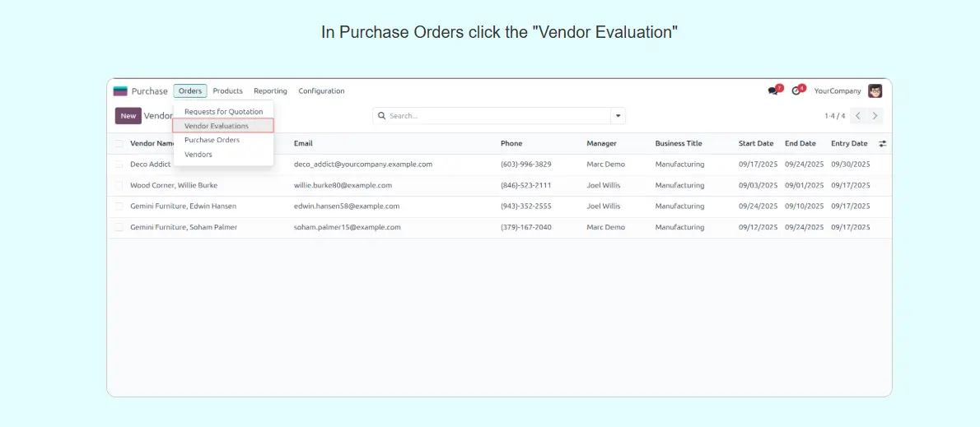This screenshot has width=980, height=427.
Task: Click the Purchase app logo icon
Action: (x=120, y=91)
